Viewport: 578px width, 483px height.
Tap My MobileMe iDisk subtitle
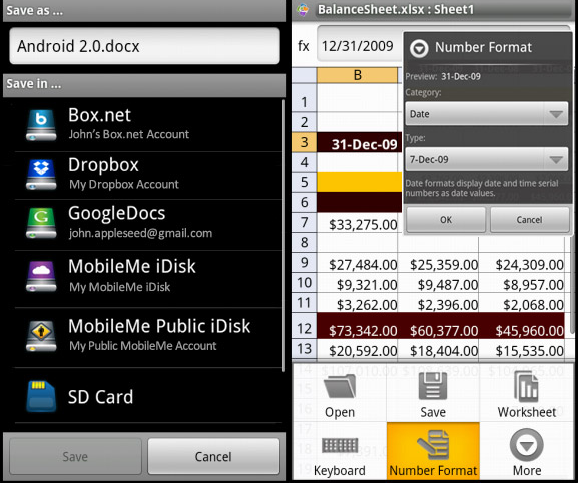[120, 287]
